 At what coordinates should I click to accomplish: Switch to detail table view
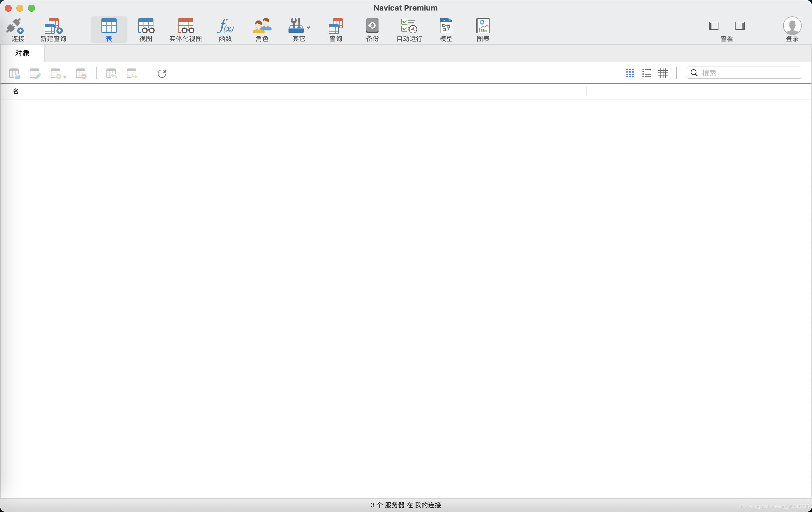click(x=663, y=73)
